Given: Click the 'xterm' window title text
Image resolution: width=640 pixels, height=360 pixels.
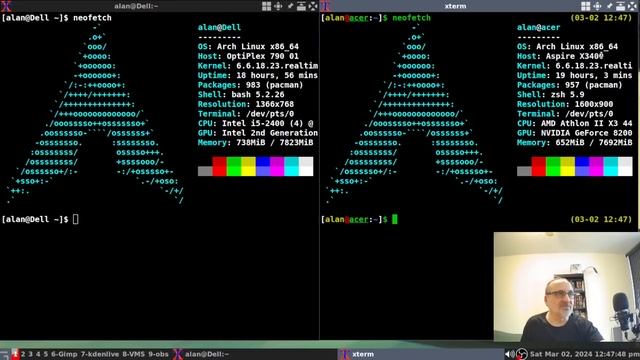Looking at the screenshot, I should [x=455, y=6].
